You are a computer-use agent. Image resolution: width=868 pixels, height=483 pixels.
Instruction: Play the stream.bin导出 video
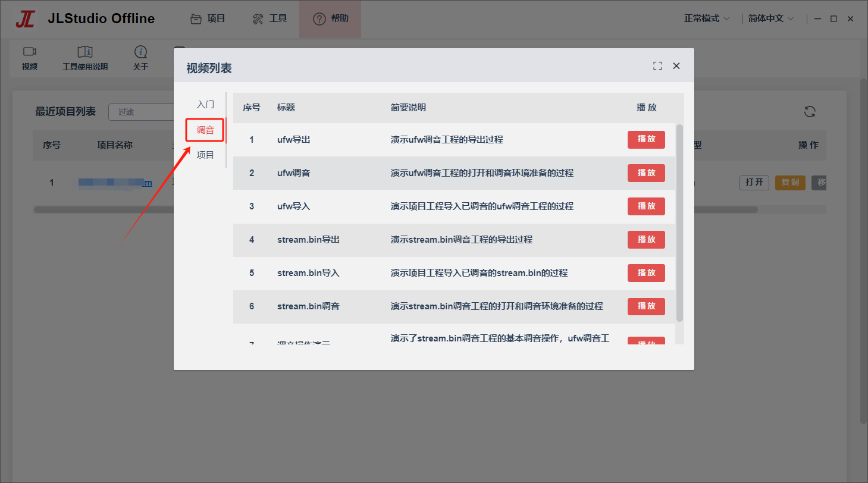[646, 239]
